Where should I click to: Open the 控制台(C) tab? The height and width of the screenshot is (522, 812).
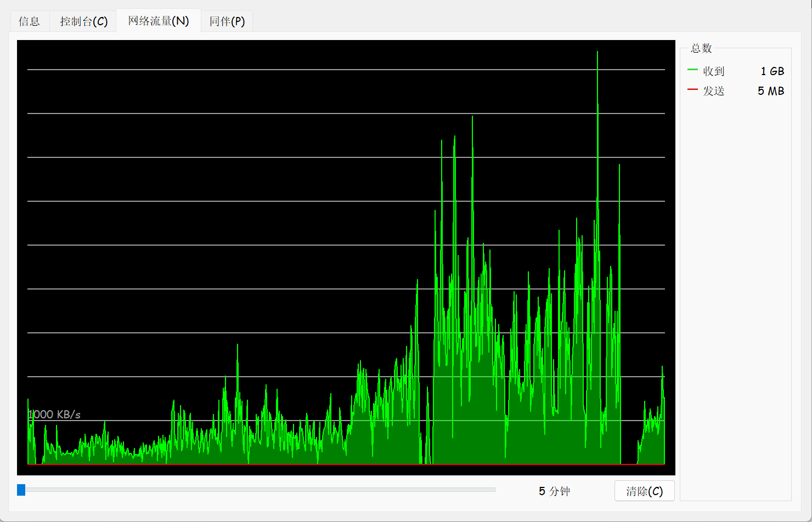83,21
